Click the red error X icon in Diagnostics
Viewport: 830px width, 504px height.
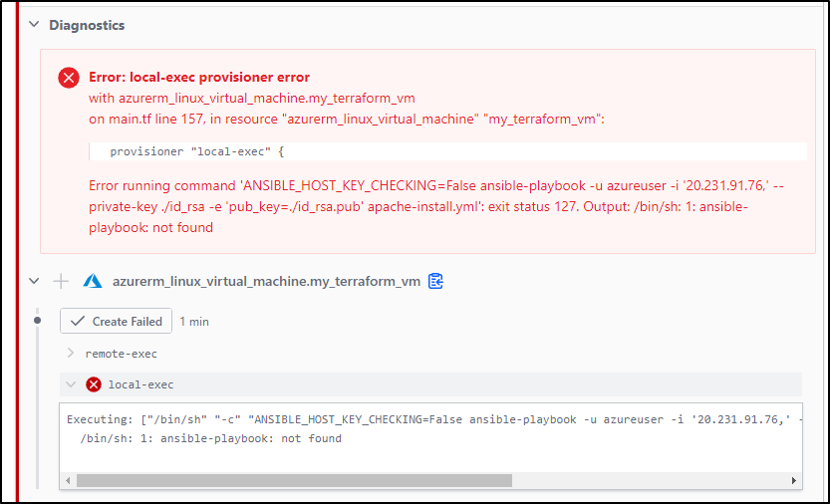click(x=69, y=78)
